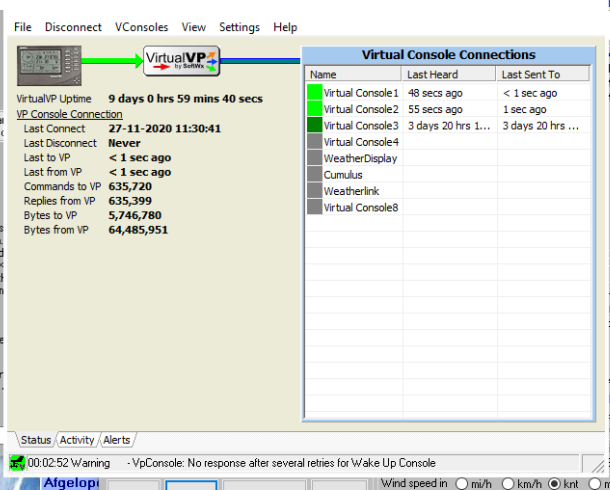
Task: Click the VirtualVP by SoftWx logo
Action: click(182, 61)
